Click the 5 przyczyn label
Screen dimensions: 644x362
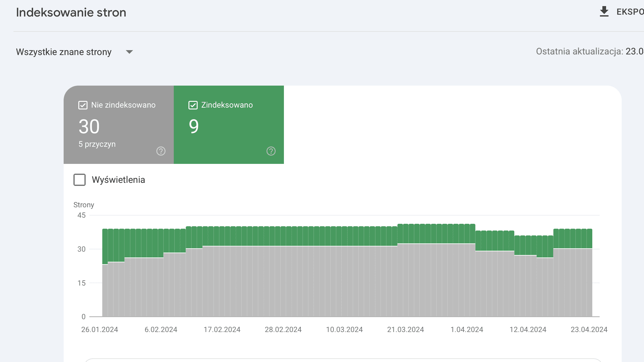tap(97, 144)
